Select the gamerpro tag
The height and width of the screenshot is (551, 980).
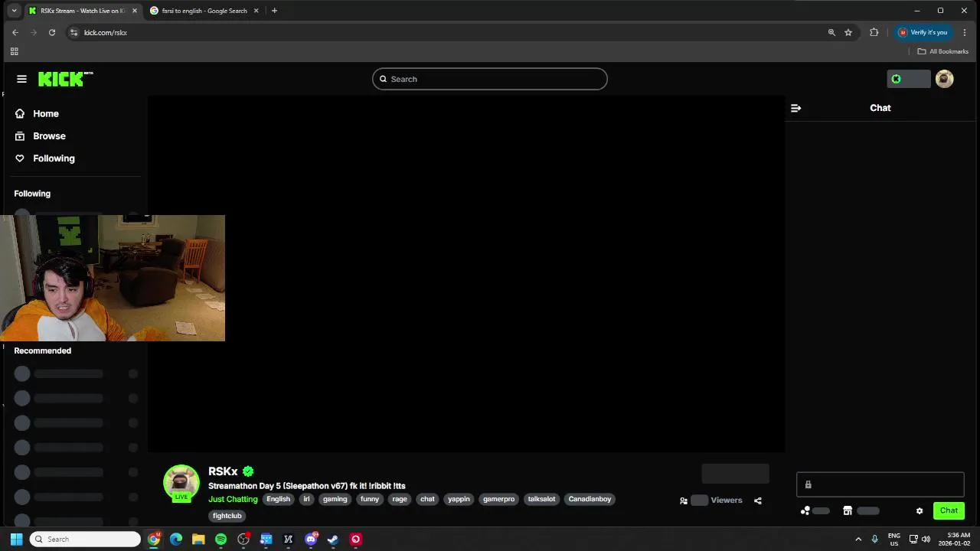(498, 499)
